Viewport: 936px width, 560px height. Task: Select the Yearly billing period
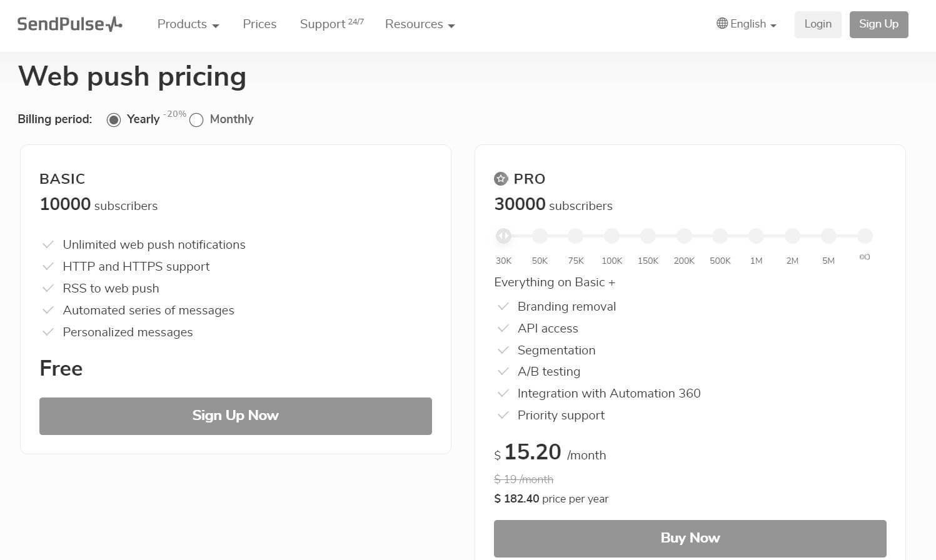pyautogui.click(x=113, y=119)
